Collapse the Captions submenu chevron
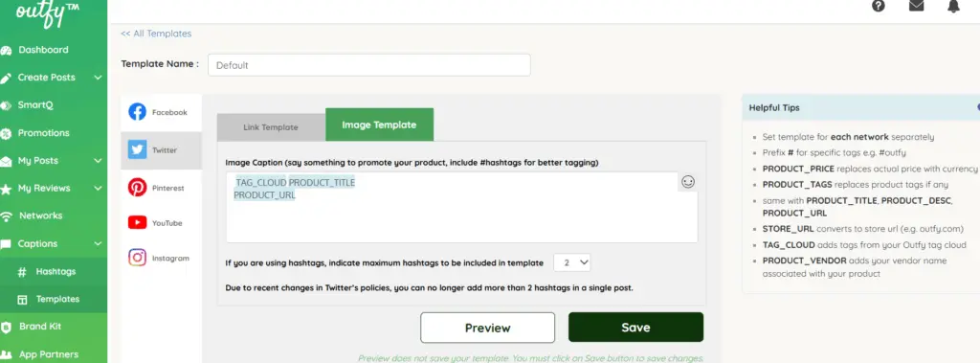Viewport: 980px width, 363px height. tap(99, 244)
